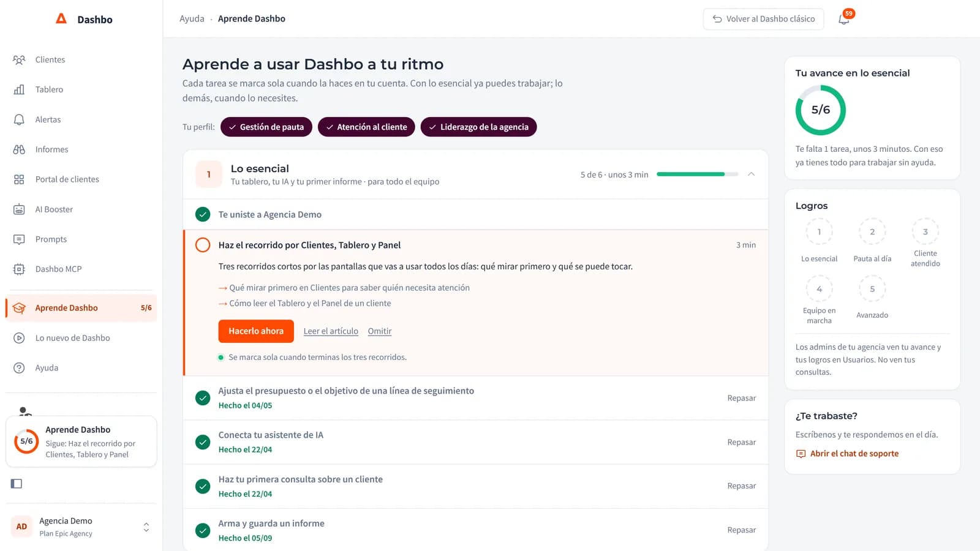Click Repasar for Conecta tu asistente de IA
Screen dimensions: 980x551
click(742, 442)
